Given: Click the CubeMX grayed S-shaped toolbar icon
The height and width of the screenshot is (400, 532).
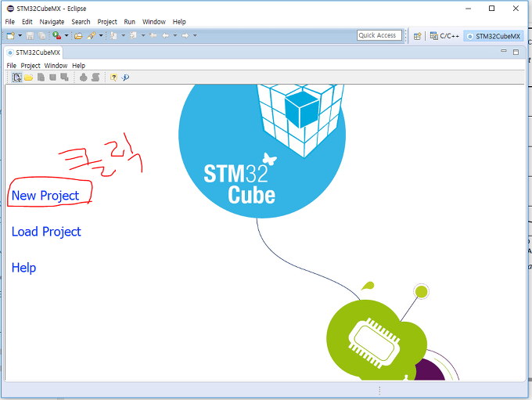Looking at the screenshot, I should [x=95, y=77].
